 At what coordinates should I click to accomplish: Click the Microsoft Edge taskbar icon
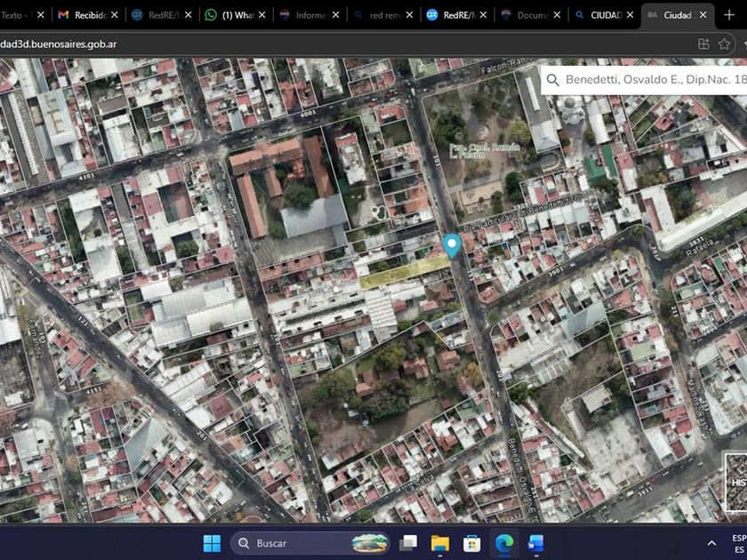click(503, 543)
